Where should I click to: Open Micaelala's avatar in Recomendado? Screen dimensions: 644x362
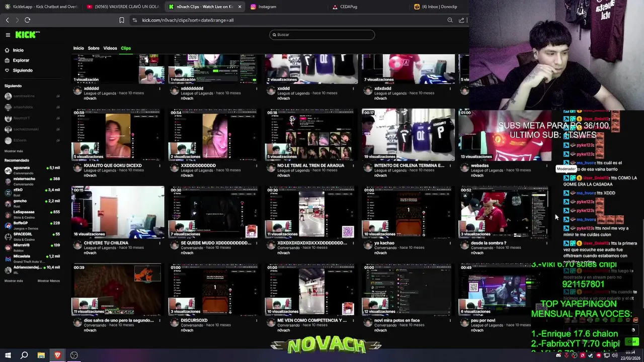point(8,258)
